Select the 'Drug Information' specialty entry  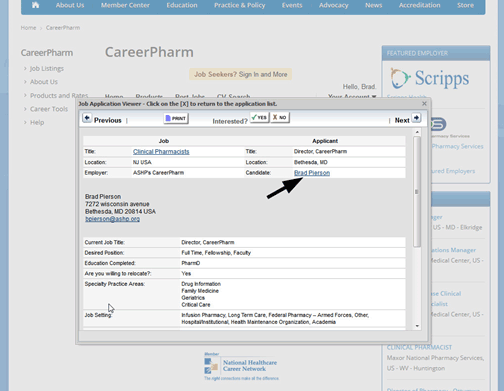coord(201,284)
